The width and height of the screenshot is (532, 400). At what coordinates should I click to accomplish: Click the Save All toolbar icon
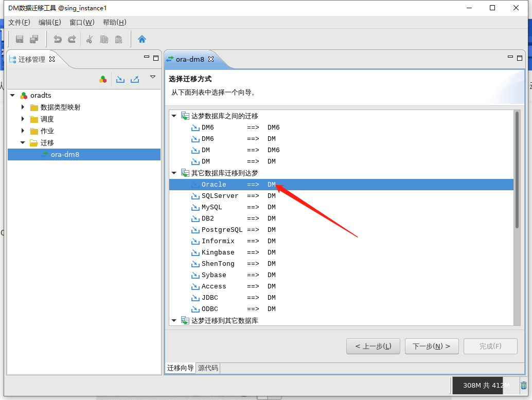[34, 39]
